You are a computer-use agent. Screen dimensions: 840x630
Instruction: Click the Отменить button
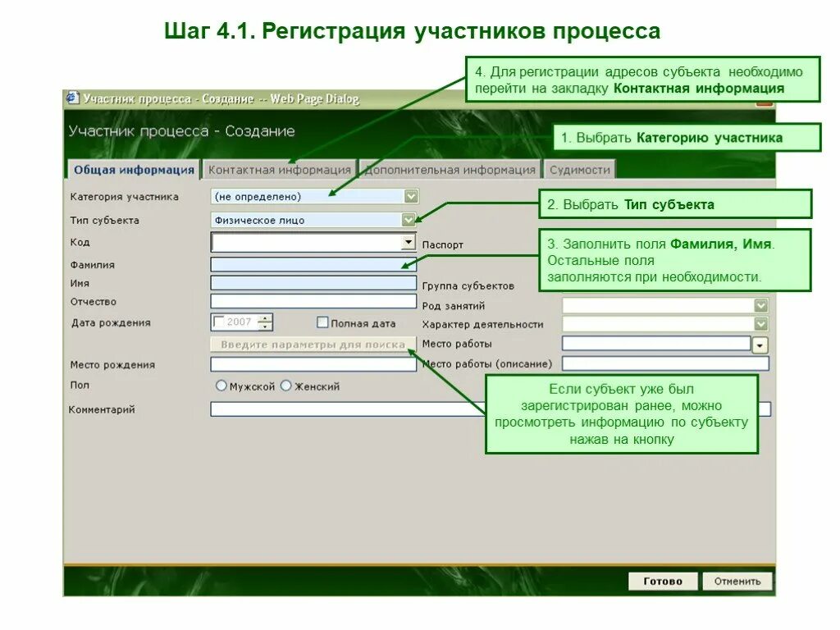click(x=737, y=582)
